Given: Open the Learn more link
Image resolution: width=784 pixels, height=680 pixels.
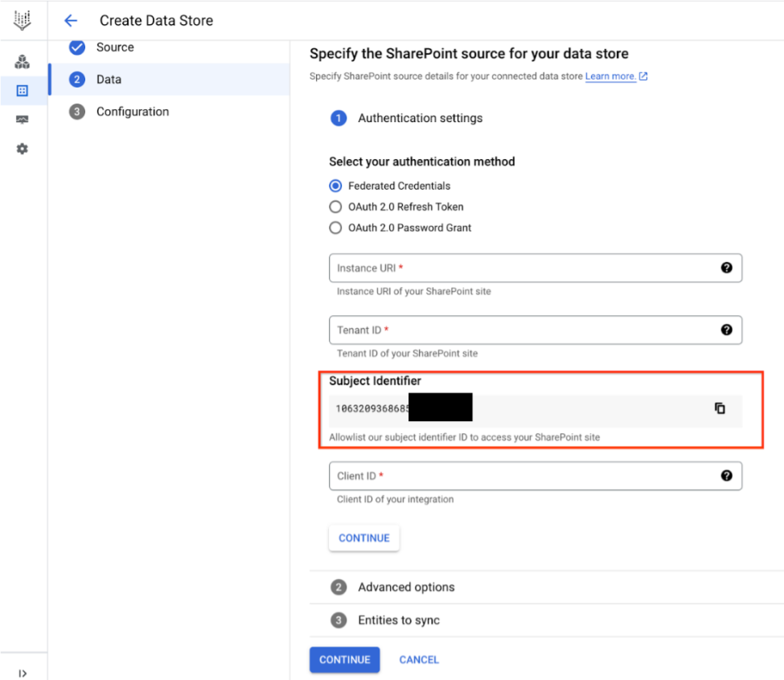Looking at the screenshot, I should (x=611, y=76).
